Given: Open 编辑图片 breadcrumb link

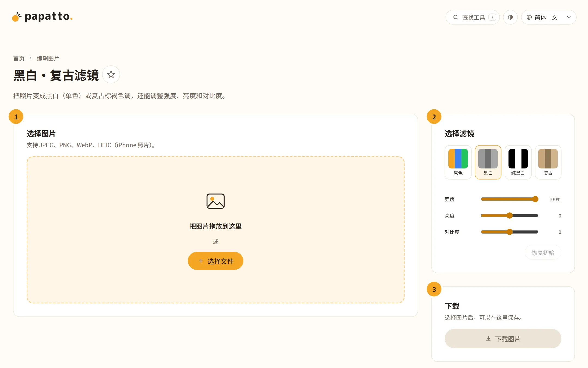Looking at the screenshot, I should pyautogui.click(x=48, y=58).
